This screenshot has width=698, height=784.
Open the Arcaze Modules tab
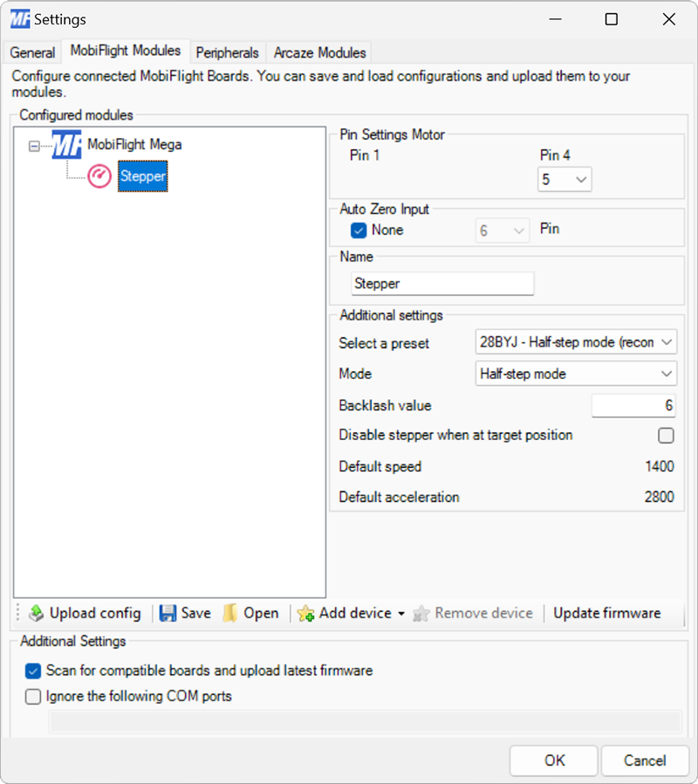pos(318,52)
